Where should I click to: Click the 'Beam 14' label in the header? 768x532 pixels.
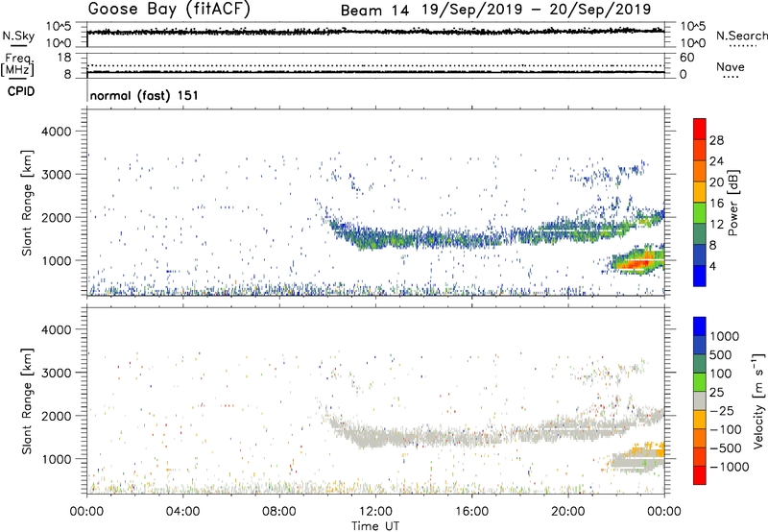coord(374,11)
